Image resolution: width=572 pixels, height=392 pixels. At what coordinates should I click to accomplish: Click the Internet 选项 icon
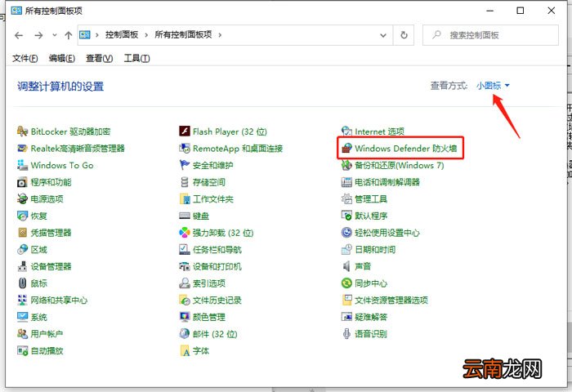tap(346, 131)
